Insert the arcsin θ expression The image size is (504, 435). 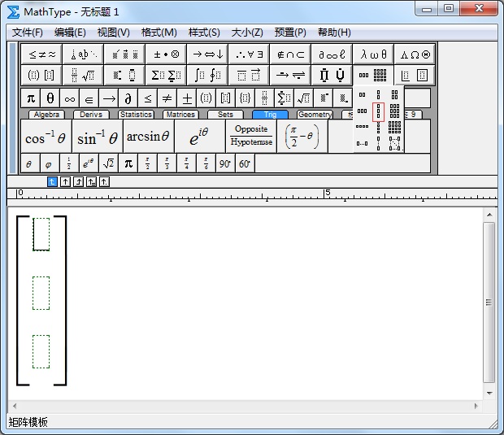coord(148,137)
